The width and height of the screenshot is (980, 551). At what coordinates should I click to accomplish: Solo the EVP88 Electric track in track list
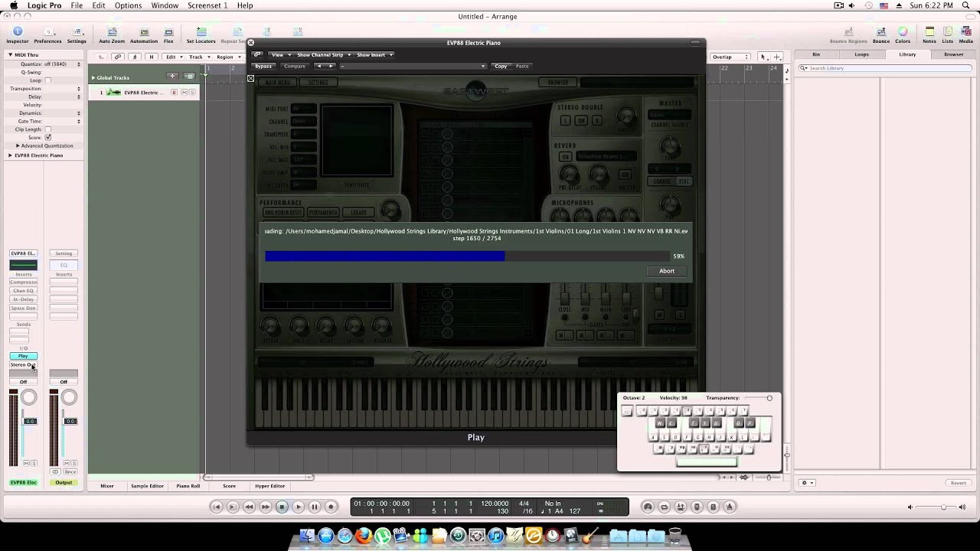click(x=192, y=93)
